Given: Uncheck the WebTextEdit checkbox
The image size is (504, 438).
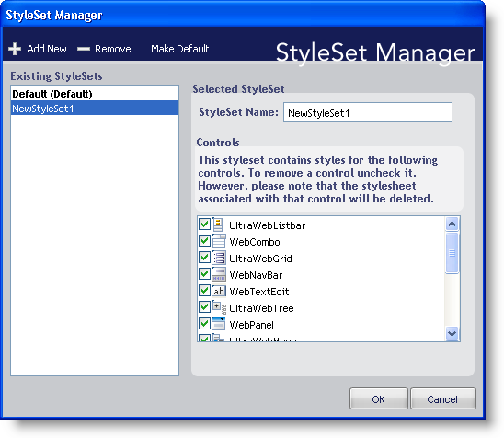Looking at the screenshot, I should click(204, 291).
